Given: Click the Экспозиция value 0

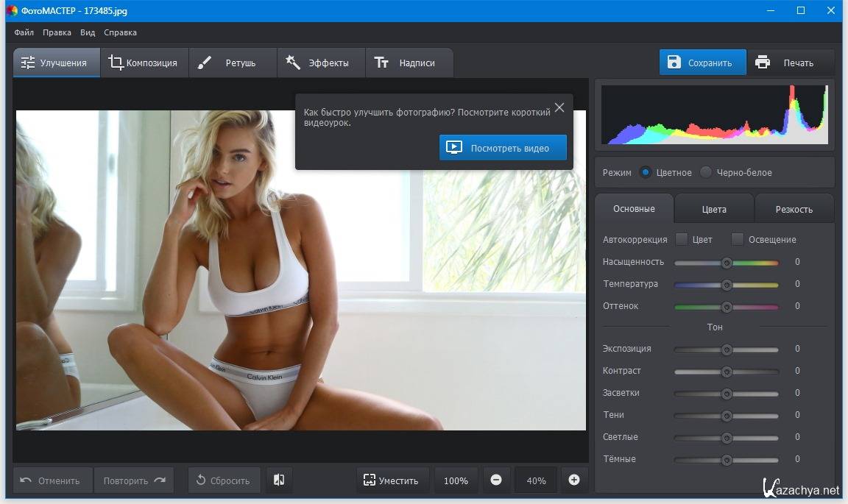Looking at the screenshot, I should pos(797,349).
